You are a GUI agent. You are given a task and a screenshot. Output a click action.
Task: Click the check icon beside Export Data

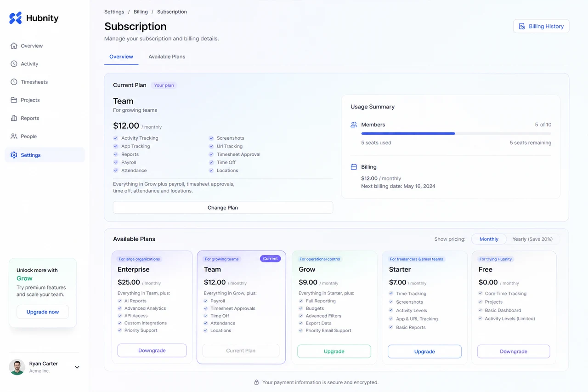301,323
